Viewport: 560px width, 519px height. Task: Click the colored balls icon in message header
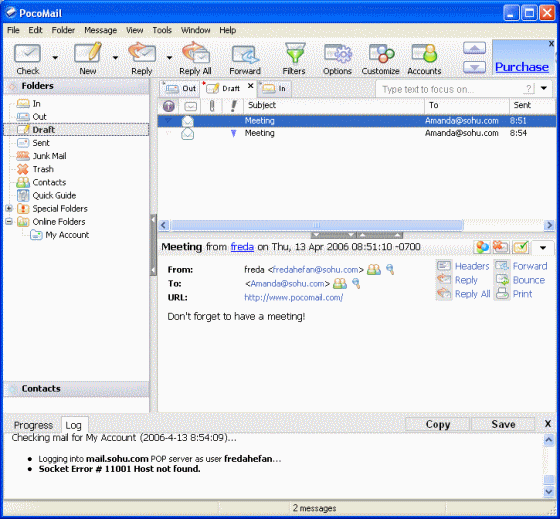(x=482, y=247)
